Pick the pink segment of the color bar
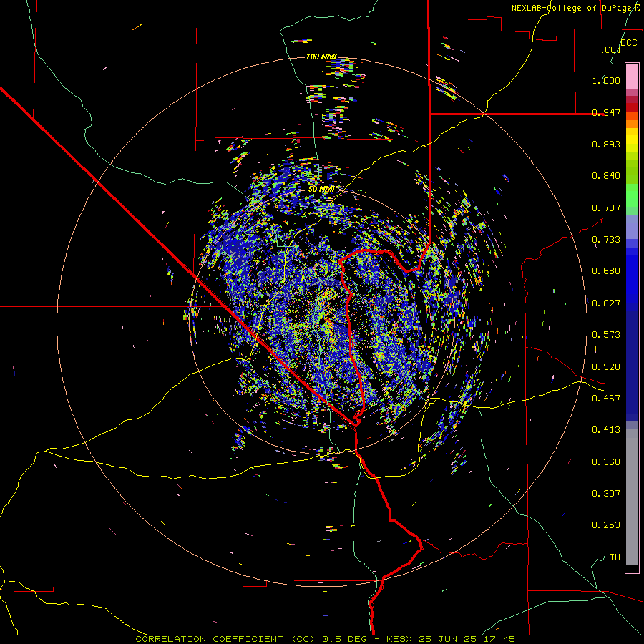This screenshot has height=644, width=644. coord(632,76)
